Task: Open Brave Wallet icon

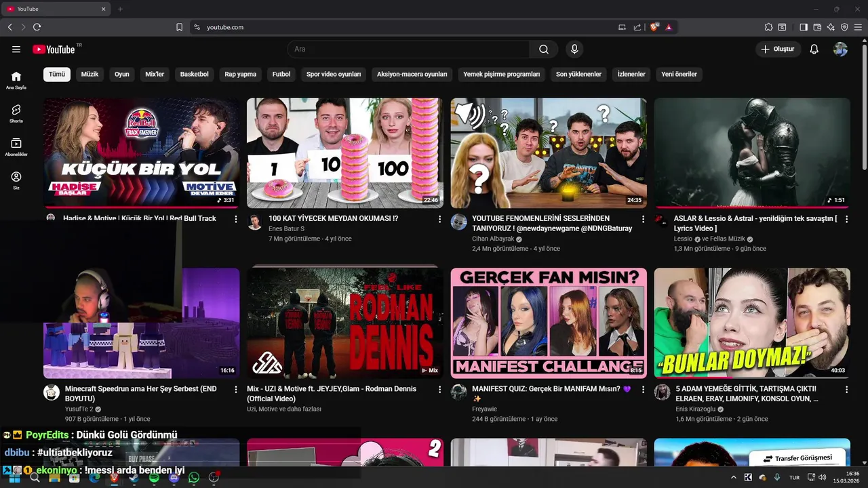Action: pyautogui.click(x=817, y=27)
